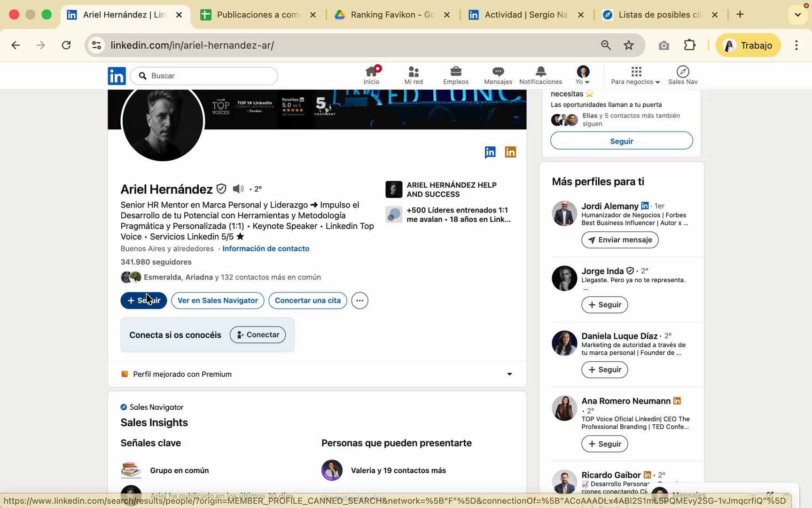Viewport: 812px width, 508px height.
Task: Open Información de contacto link
Action: (x=265, y=249)
